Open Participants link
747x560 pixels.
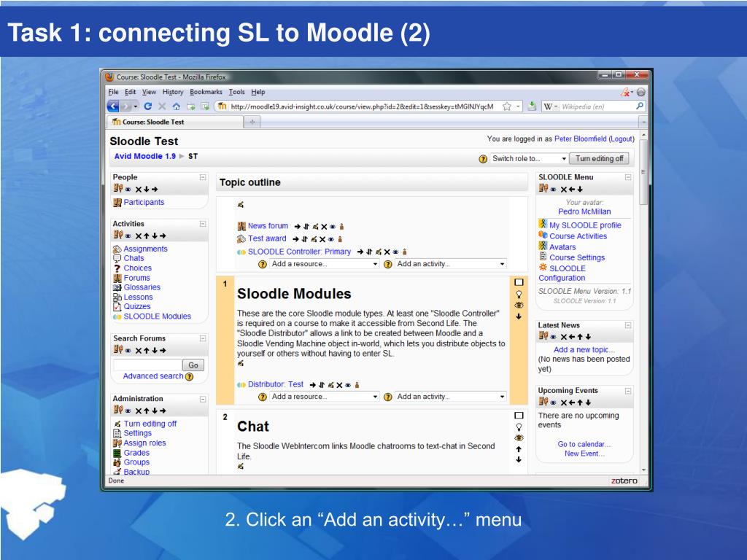tap(144, 203)
